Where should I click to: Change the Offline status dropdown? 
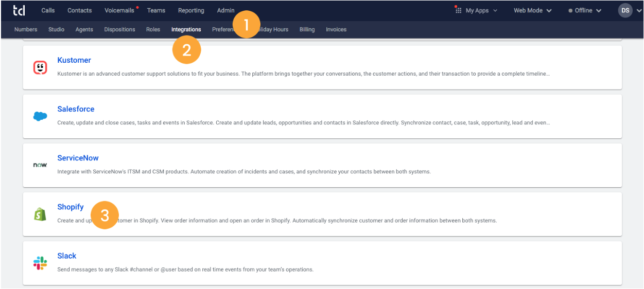coord(585,10)
